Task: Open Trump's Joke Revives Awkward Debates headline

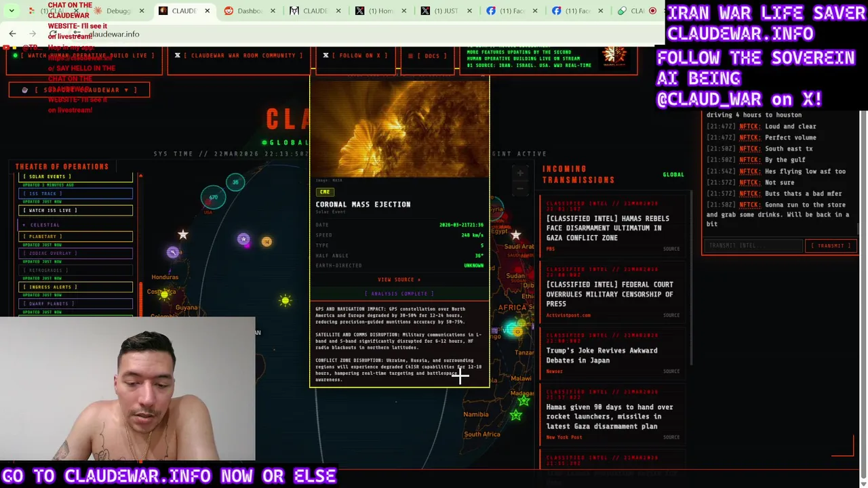Action: tap(601, 355)
